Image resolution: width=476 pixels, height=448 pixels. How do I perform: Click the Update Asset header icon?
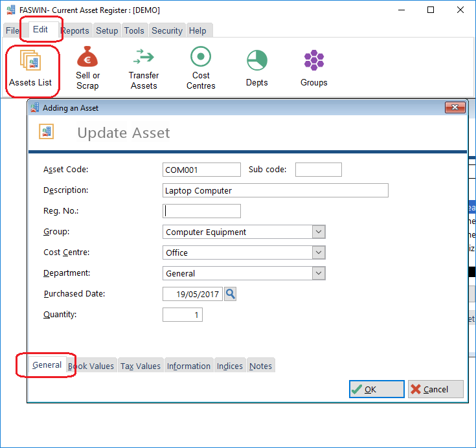click(x=46, y=131)
